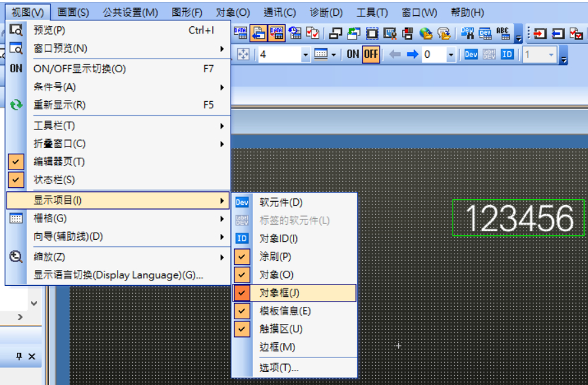Click the scroll-down arrow in left panel
The image size is (588, 385).
pos(34,303)
